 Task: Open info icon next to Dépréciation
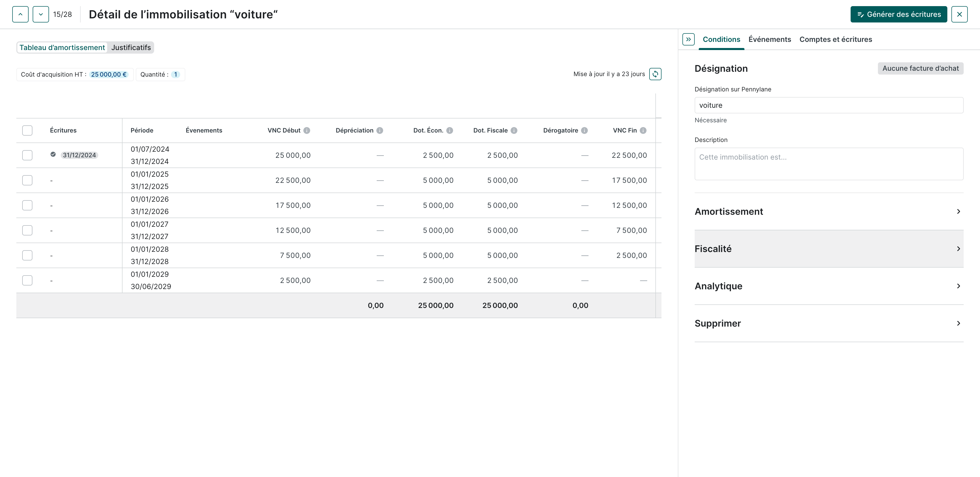380,130
